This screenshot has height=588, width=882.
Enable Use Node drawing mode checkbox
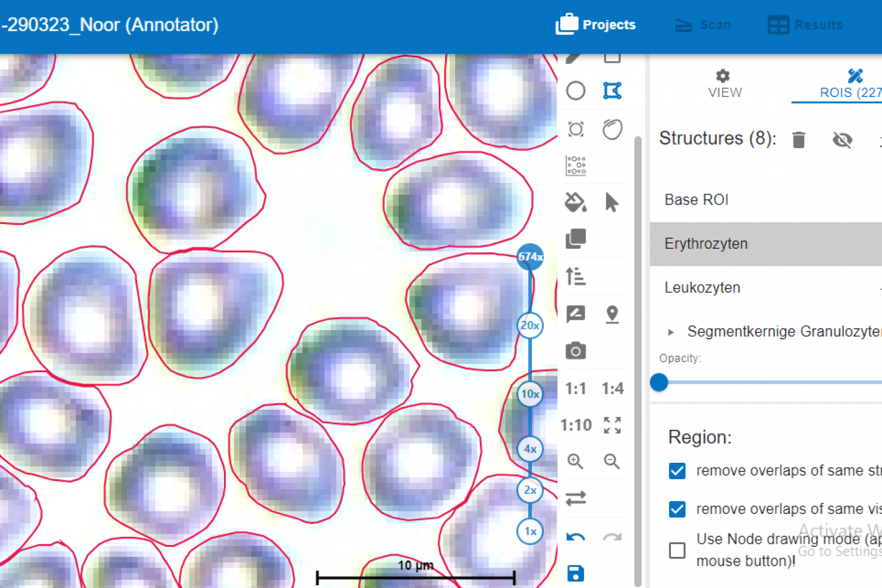click(677, 550)
